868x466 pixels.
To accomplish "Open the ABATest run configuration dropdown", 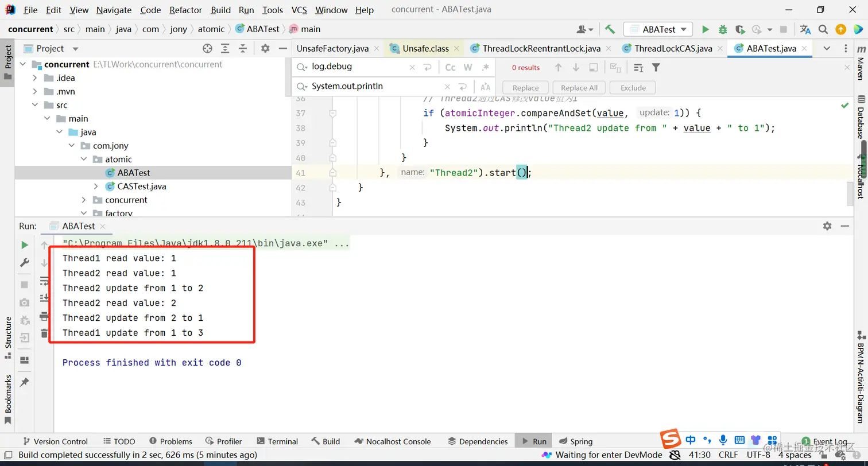I will click(x=658, y=29).
